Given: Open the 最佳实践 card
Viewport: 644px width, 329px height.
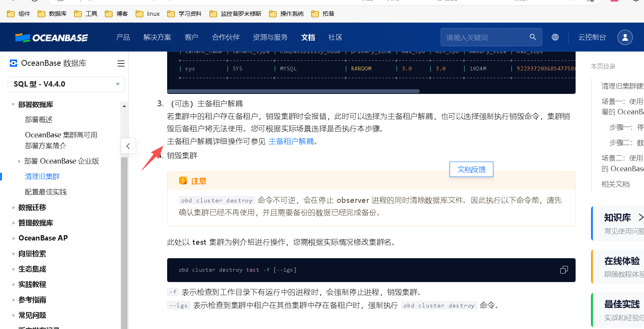Looking at the screenshot, I should pyautogui.click(x=618, y=310).
